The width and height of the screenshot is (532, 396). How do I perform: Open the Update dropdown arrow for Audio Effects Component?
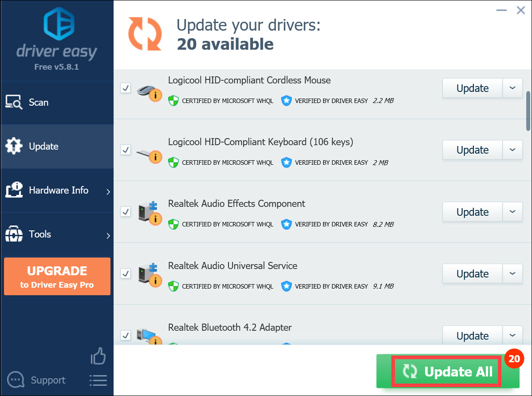tap(512, 212)
